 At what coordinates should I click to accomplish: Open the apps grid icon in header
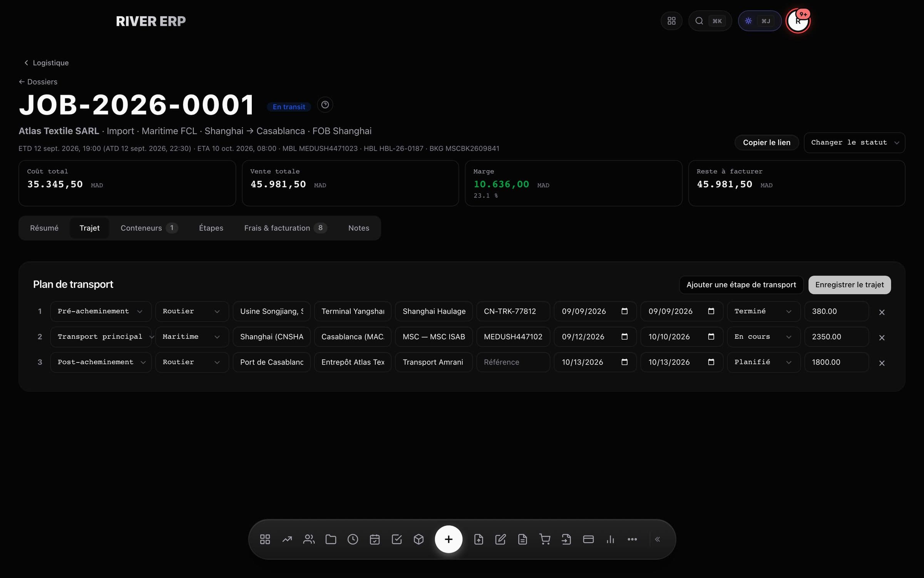click(671, 21)
